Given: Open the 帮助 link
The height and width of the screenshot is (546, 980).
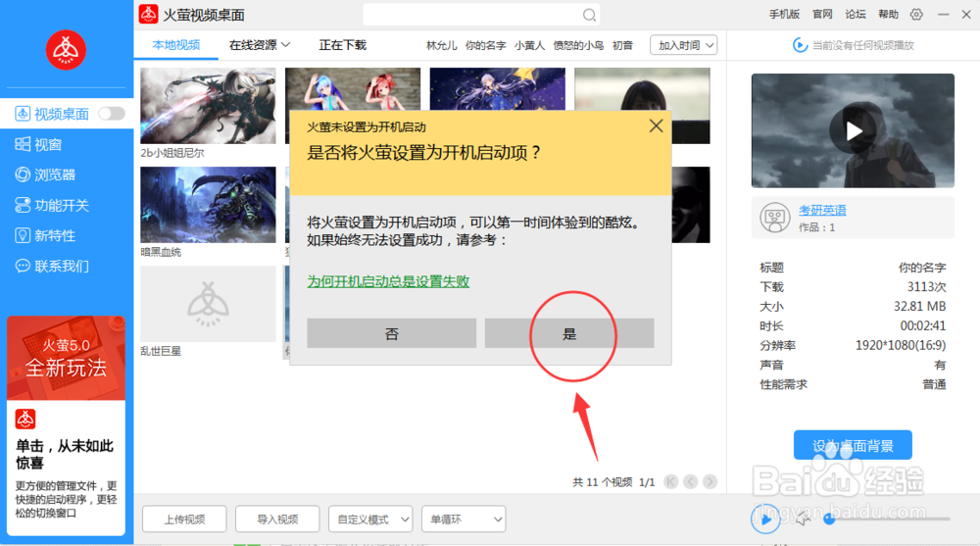Looking at the screenshot, I should pyautogui.click(x=888, y=15).
